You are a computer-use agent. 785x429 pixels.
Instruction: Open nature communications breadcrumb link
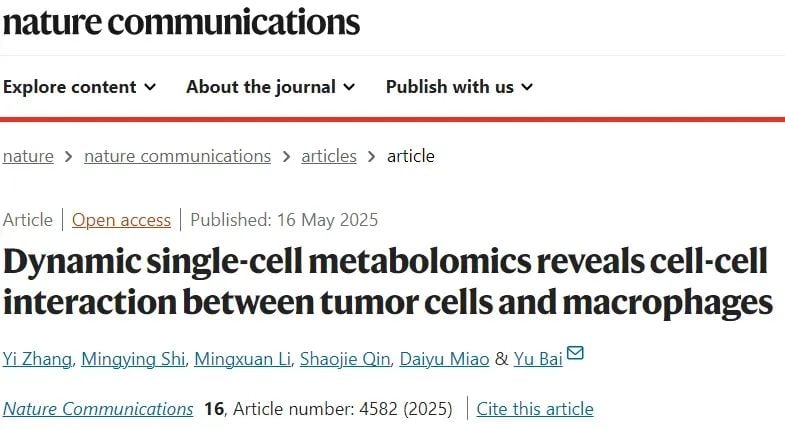177,156
